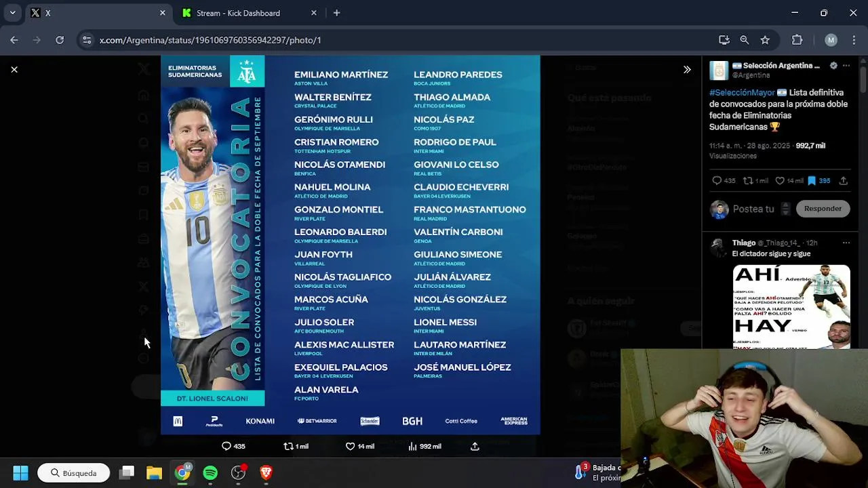Open the #SelecciónMayor hashtag link

[742, 92]
